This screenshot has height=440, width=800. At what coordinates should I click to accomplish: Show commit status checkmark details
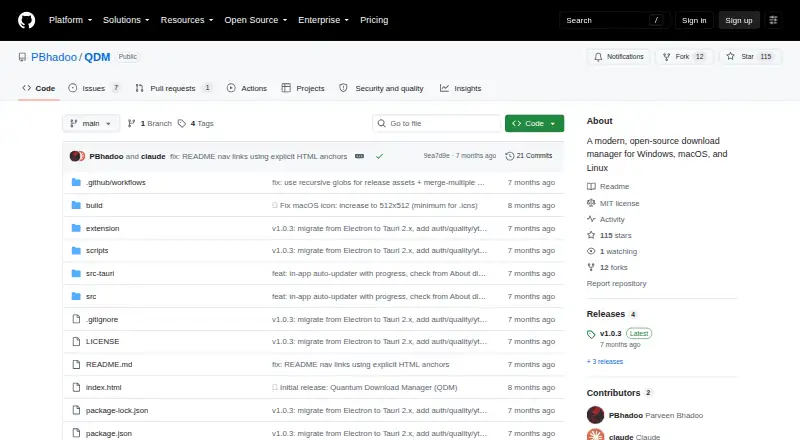coord(379,156)
